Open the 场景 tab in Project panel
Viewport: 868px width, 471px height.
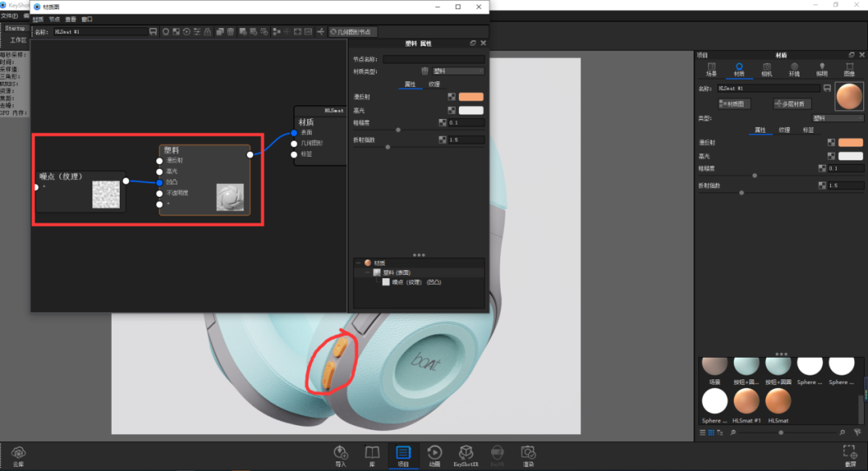[x=711, y=70]
